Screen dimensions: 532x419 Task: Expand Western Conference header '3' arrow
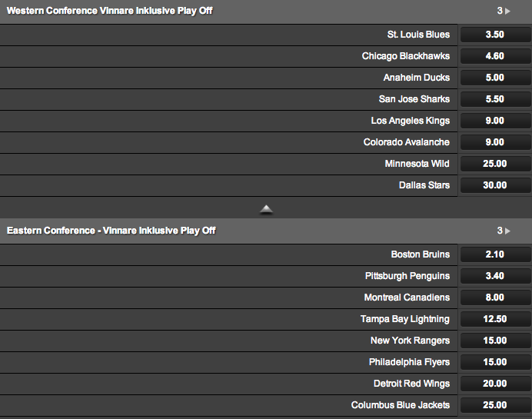pos(504,11)
